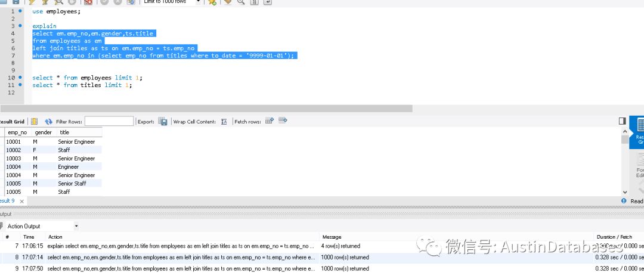Viewport: 644px width, 275px height.
Task: Save the SQL script with the floppy disk icon
Action: click(x=16, y=2)
